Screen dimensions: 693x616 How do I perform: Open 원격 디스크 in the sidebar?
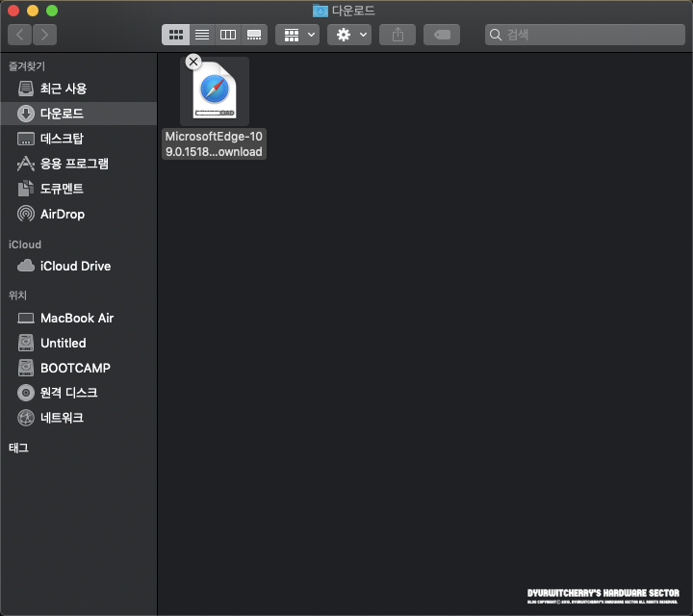pos(79,393)
